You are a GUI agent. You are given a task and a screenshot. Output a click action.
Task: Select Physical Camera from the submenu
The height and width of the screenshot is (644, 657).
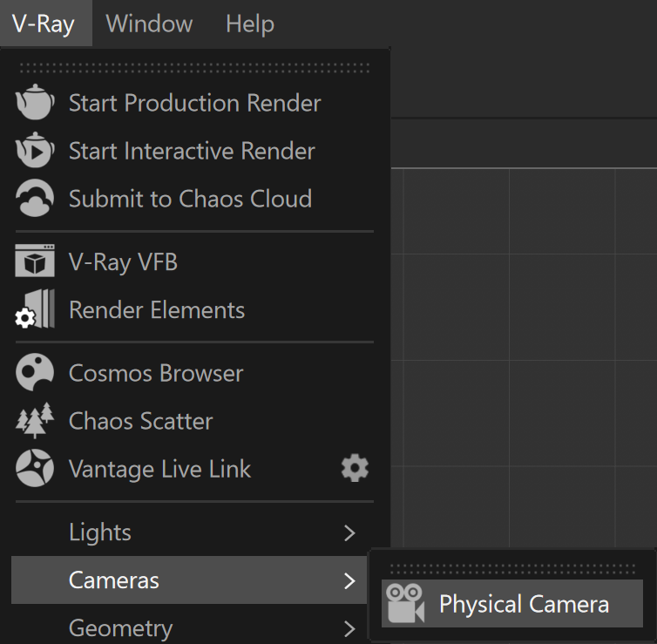click(512, 604)
